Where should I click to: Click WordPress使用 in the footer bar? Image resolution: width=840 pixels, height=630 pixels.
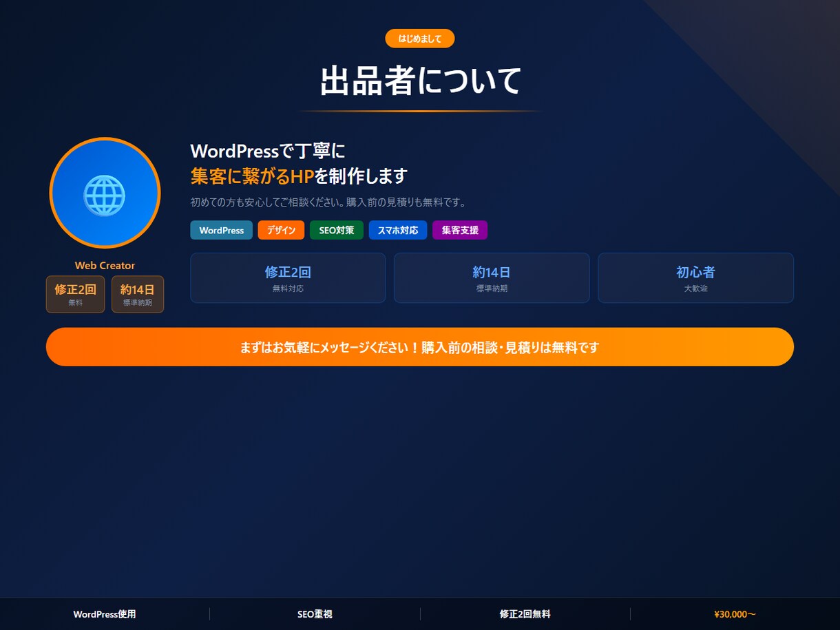(105, 614)
